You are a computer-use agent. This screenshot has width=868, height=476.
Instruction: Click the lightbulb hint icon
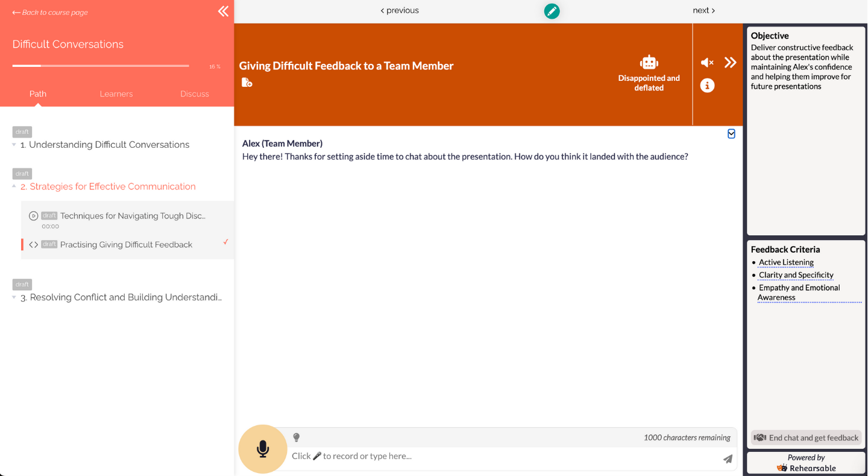[296, 437]
